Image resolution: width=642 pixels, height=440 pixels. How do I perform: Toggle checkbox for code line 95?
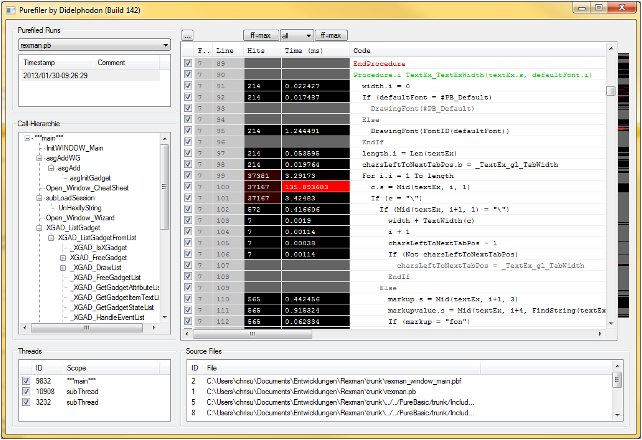tap(188, 131)
